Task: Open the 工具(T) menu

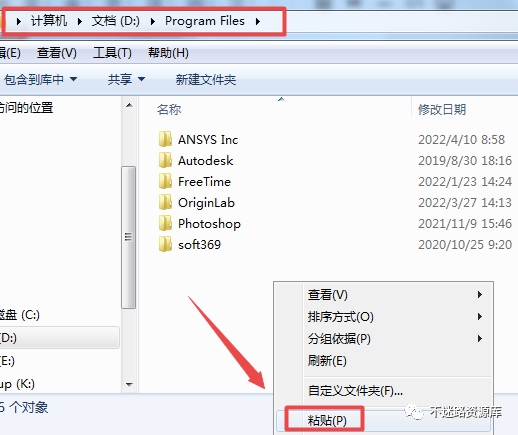Action: point(112,53)
